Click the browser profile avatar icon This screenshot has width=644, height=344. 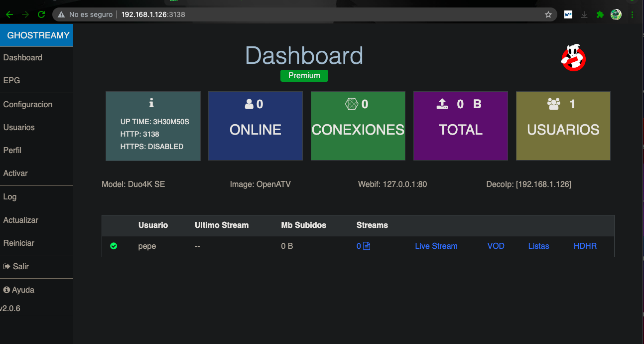click(x=616, y=14)
